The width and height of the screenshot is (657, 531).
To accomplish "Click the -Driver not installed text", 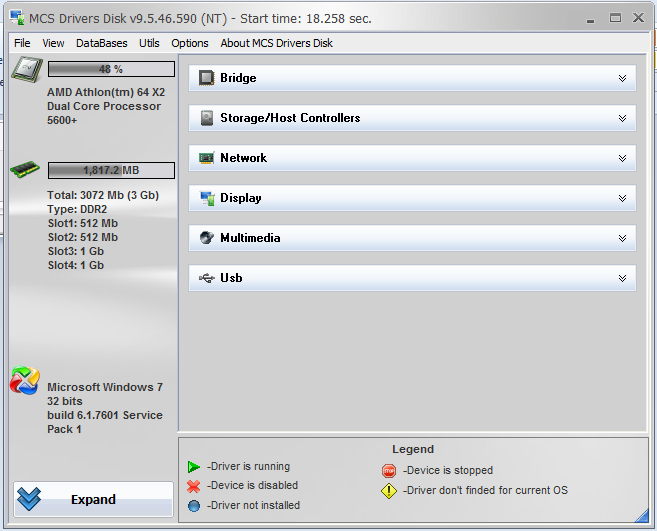I will pyautogui.click(x=253, y=505).
